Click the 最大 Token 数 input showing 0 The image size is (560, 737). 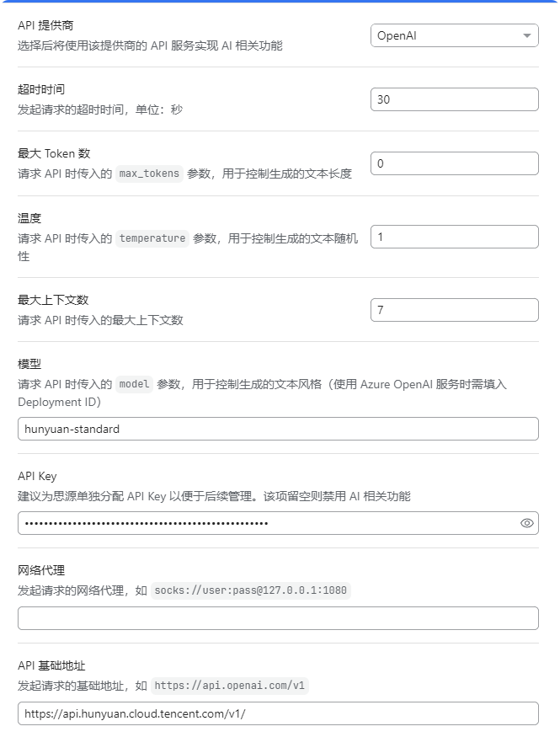[455, 163]
